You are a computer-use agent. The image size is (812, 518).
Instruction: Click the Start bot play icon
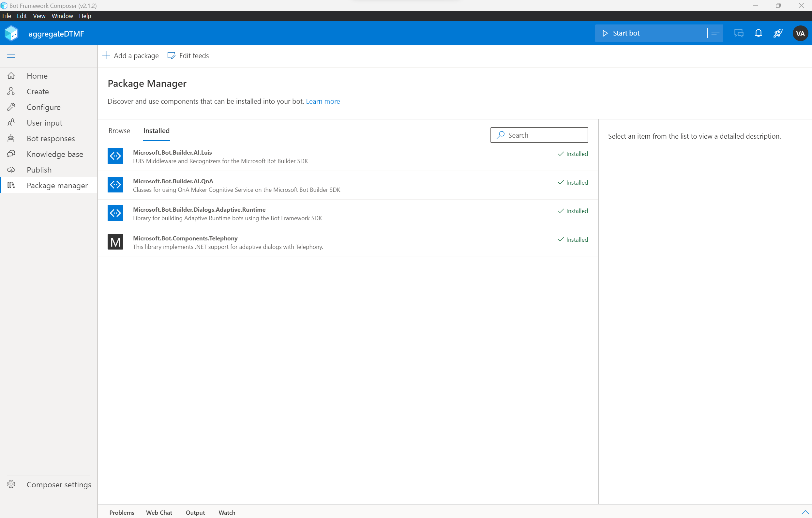[605, 33]
